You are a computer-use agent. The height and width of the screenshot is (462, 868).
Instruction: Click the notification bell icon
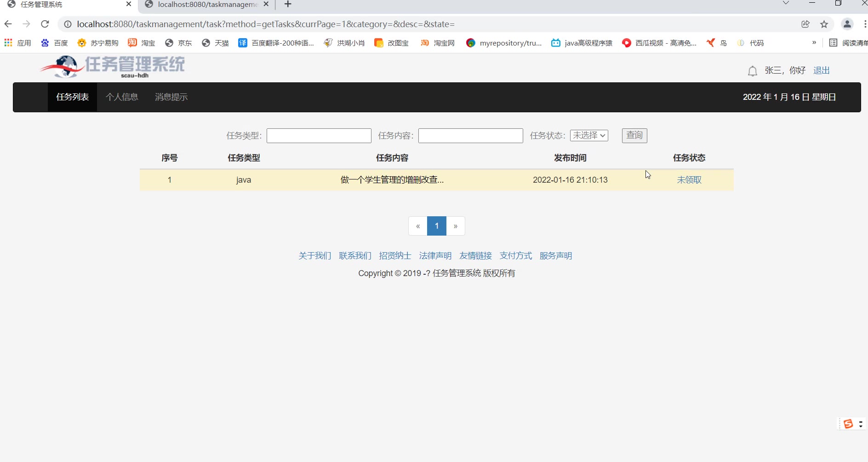click(x=752, y=71)
